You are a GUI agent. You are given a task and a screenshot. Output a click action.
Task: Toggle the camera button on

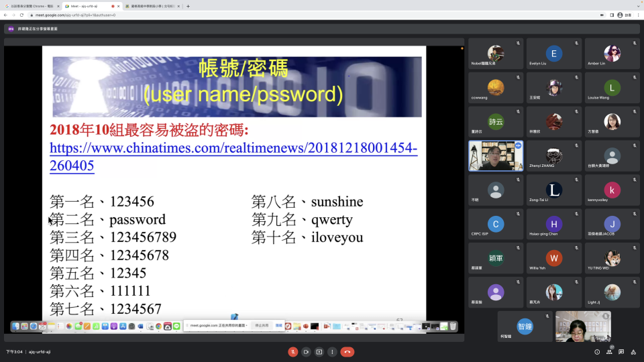tap(306, 352)
